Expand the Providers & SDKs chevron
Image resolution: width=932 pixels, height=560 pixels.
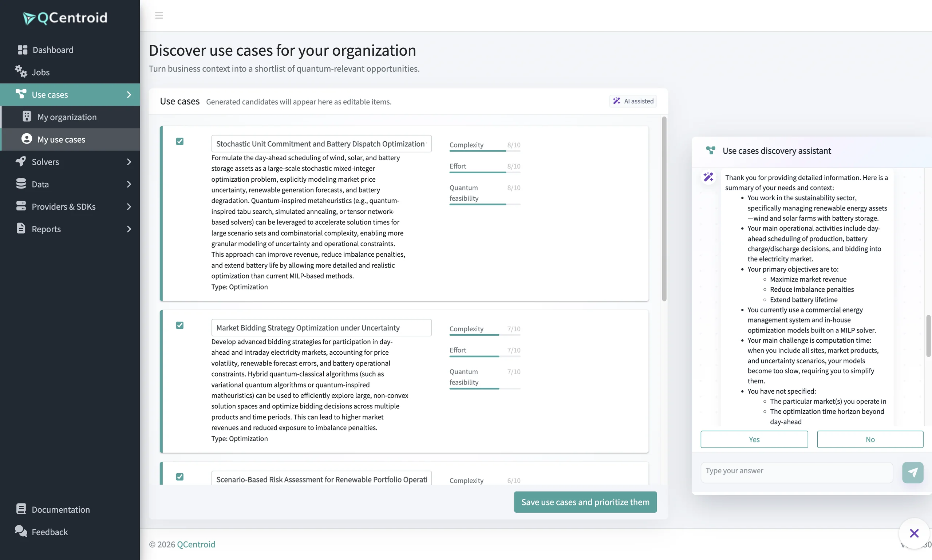129,207
